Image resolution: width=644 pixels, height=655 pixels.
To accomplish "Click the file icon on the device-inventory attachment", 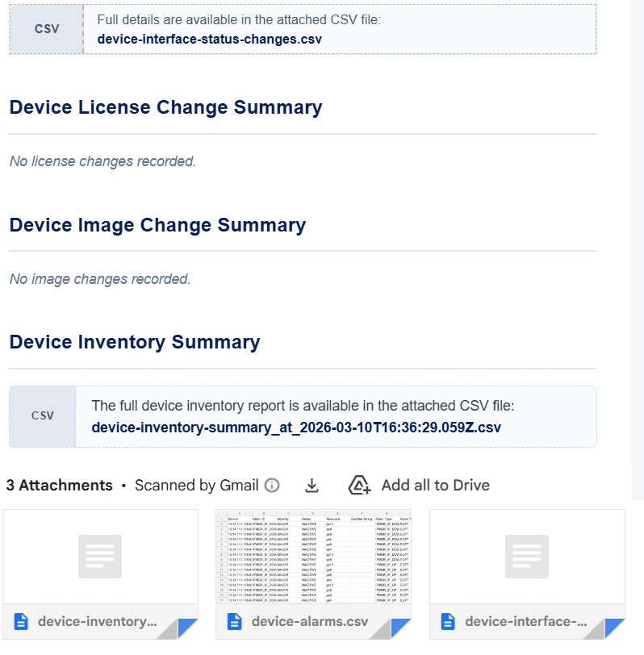I will [21, 622].
